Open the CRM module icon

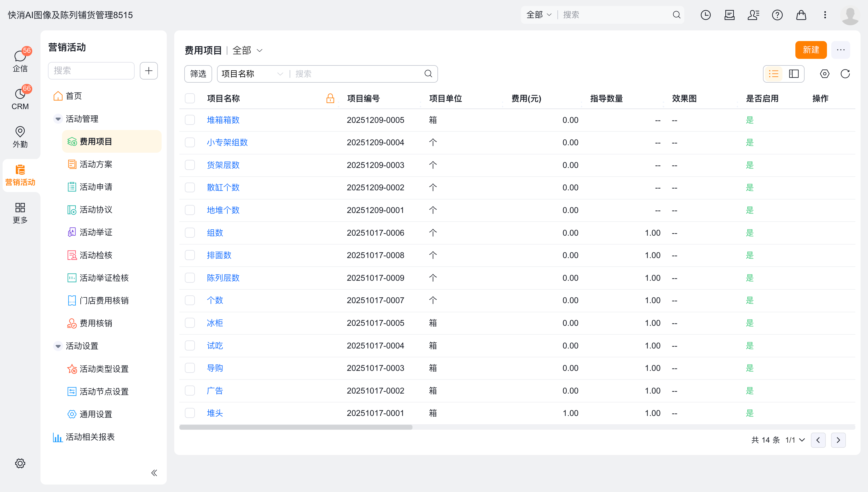(x=20, y=98)
